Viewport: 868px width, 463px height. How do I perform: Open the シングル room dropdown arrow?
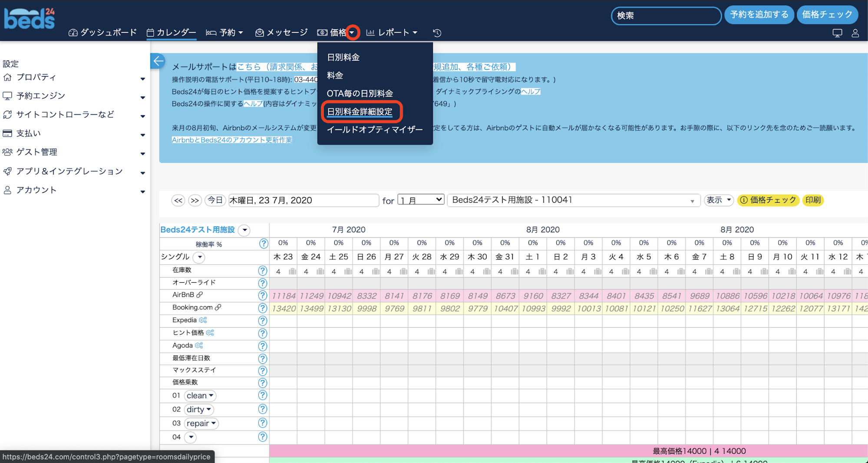pyautogui.click(x=199, y=257)
